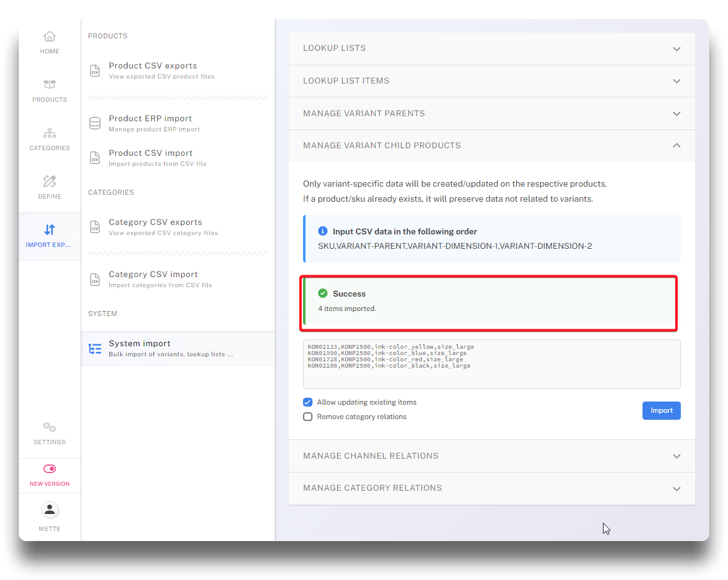Uncheck Allow updating existing items
Screen dimensions: 728x580
pyautogui.click(x=308, y=402)
